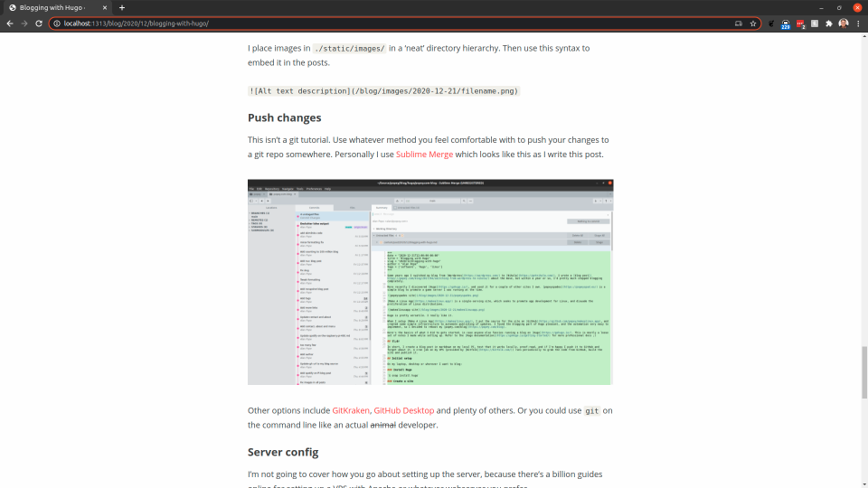Open the Extensions puzzle piece menu
The image size is (868, 488).
[x=829, y=23]
